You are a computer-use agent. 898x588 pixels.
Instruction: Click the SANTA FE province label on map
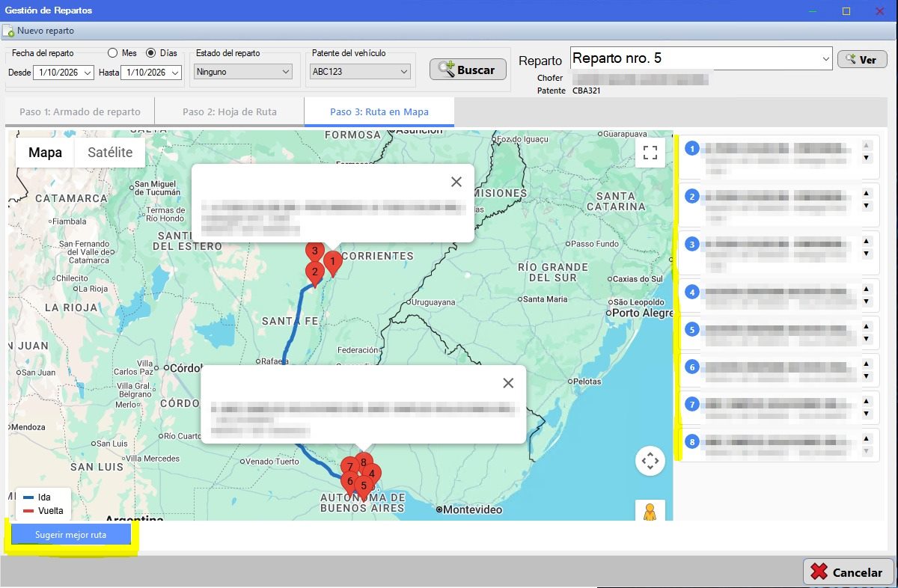click(x=290, y=321)
